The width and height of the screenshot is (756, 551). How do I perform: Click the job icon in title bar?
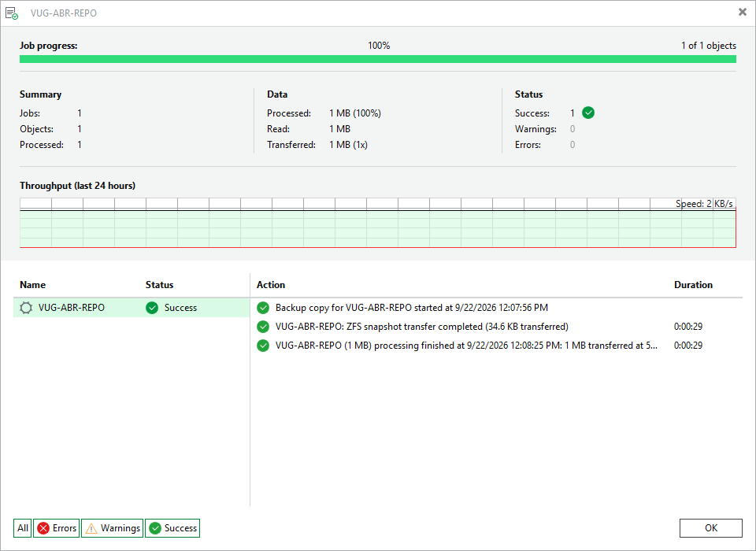pos(12,13)
